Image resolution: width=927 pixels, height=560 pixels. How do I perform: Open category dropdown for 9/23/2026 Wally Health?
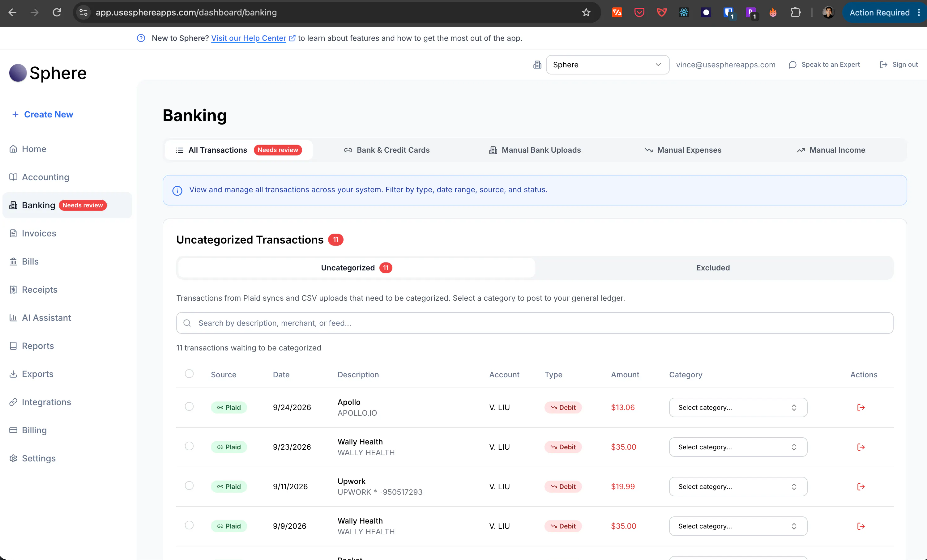738,447
